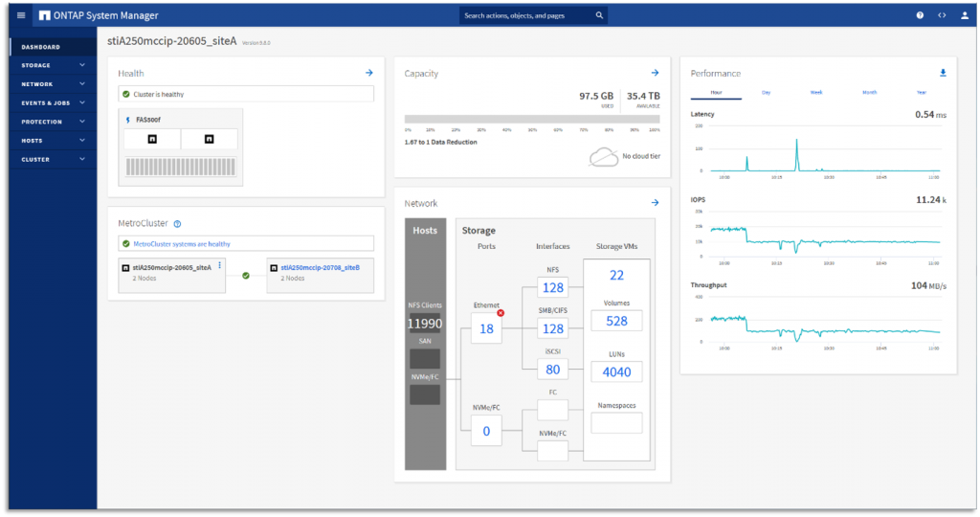This screenshot has width=980, height=517.
Task: Click the search actions, objects, and pages field
Action: pyautogui.click(x=526, y=15)
